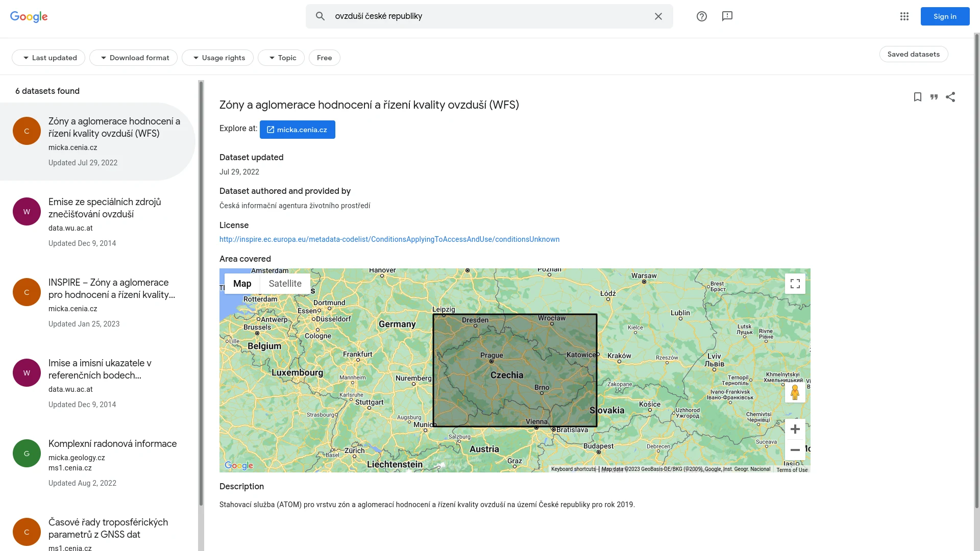Click the C avatar of Časové řady result
Viewport: 980px width, 551px height.
click(27, 532)
